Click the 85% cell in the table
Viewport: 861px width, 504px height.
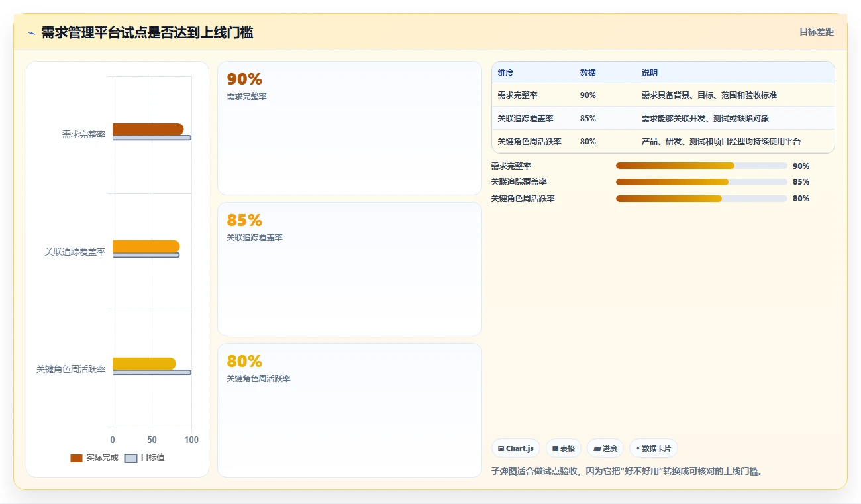tap(587, 119)
